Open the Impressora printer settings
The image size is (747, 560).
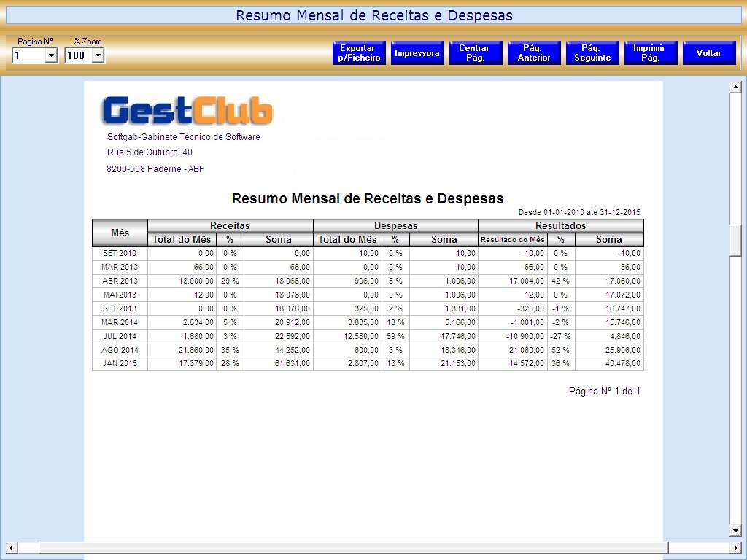pyautogui.click(x=417, y=53)
